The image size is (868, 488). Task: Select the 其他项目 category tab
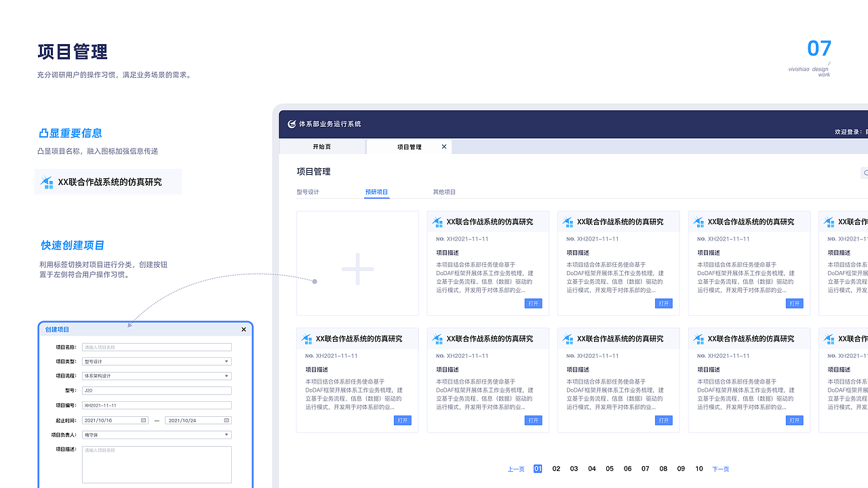443,192
